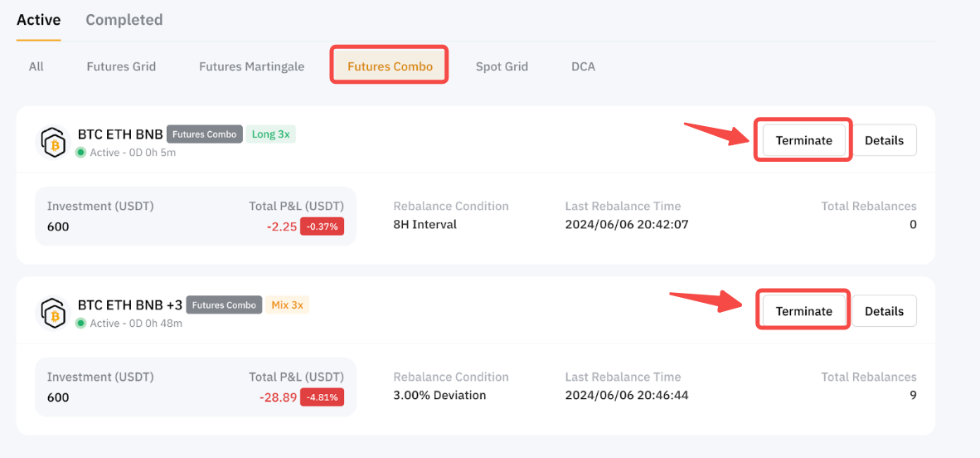The width and height of the screenshot is (980, 458).
Task: Switch to the Completed tab
Action: (x=124, y=20)
